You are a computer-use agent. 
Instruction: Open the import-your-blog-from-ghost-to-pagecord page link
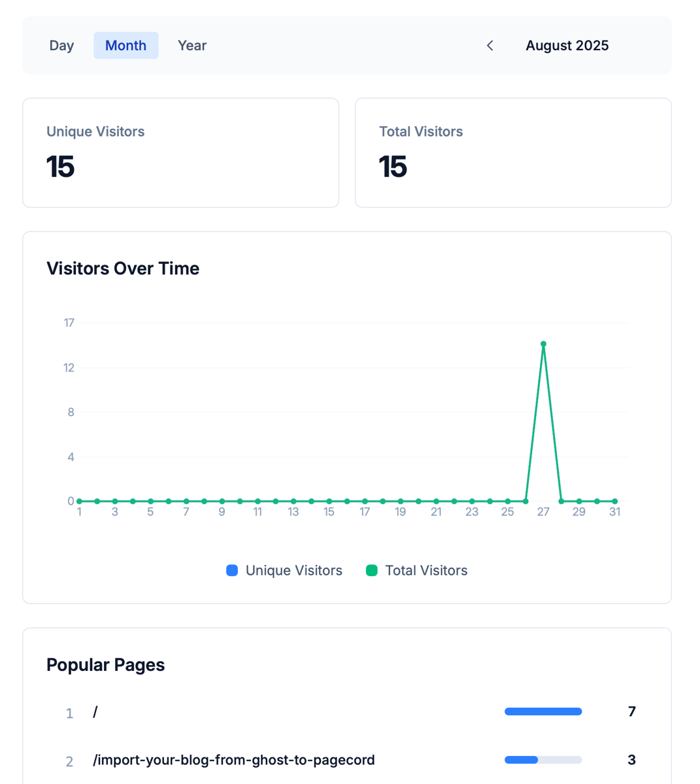pos(233,760)
